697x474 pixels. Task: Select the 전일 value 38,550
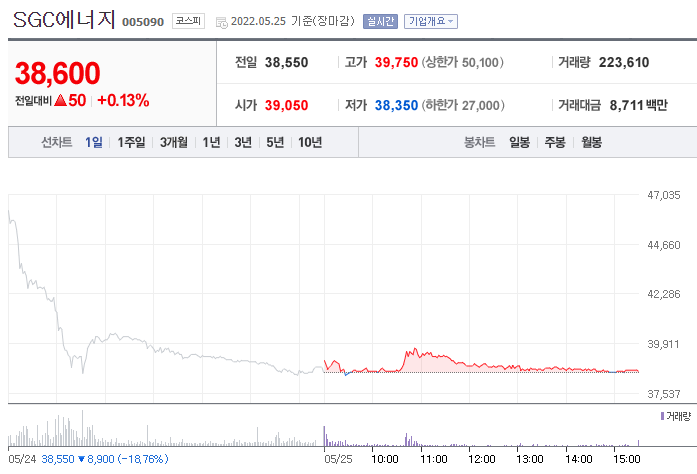point(287,62)
